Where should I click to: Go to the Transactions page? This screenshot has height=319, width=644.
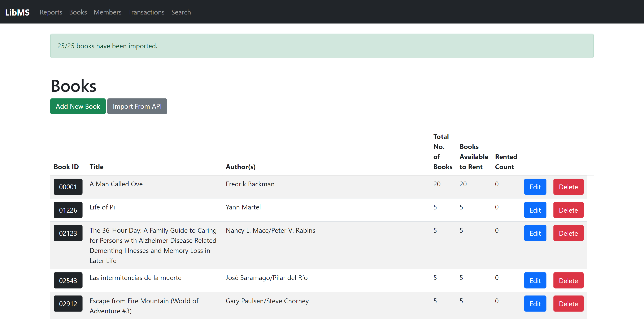coord(146,12)
